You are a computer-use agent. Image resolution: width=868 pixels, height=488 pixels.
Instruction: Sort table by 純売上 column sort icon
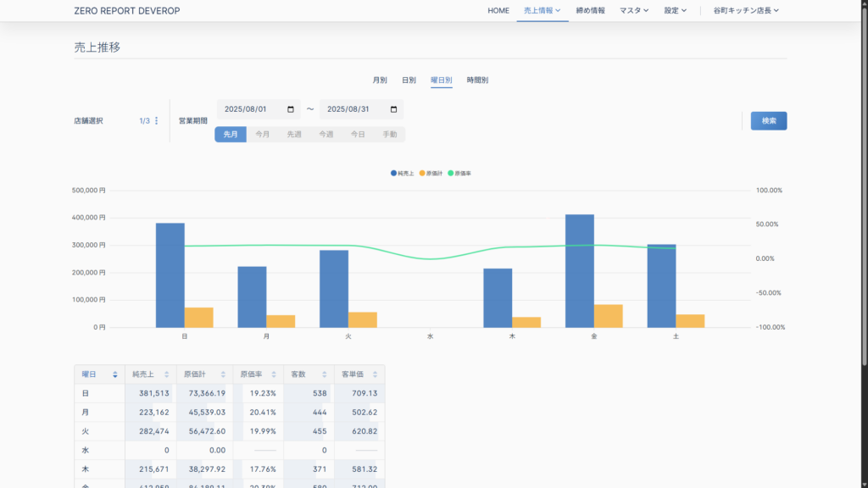click(167, 374)
